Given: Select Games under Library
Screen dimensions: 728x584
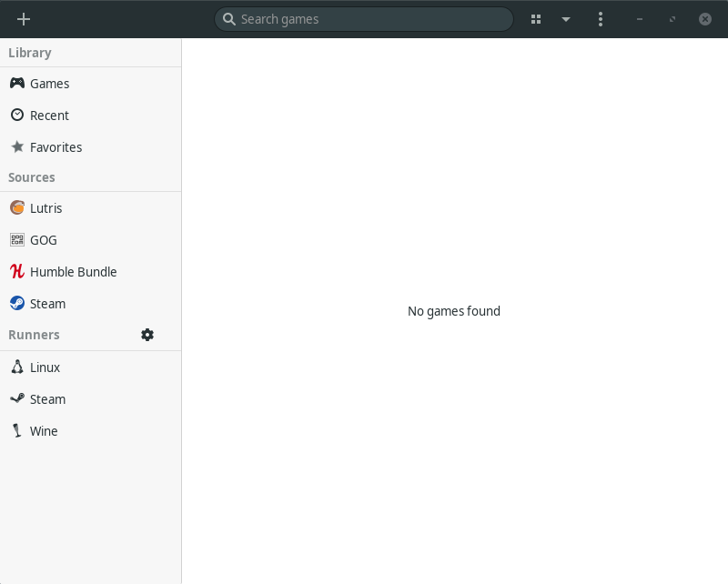Looking at the screenshot, I should coord(50,83).
